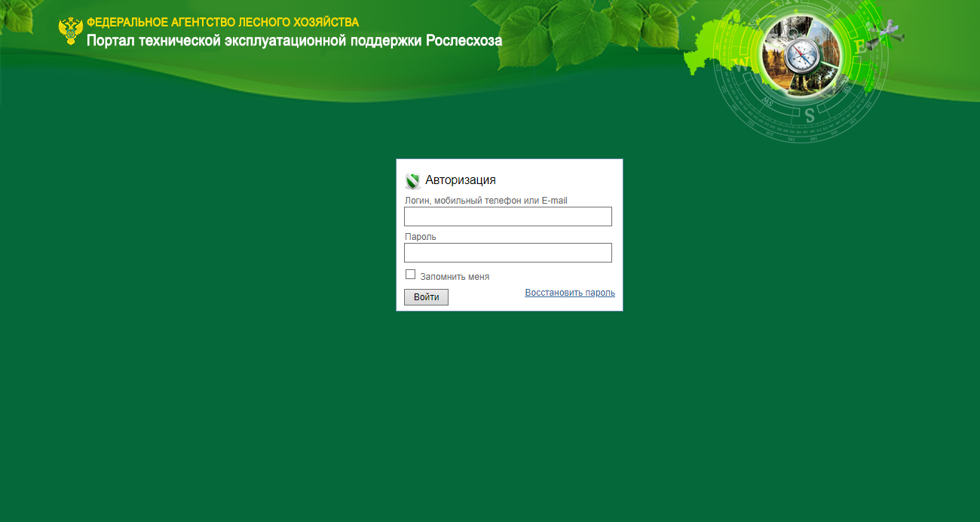Image resolution: width=980 pixels, height=522 pixels.
Task: Click the satellite icon in the header
Action: pyautogui.click(x=885, y=33)
